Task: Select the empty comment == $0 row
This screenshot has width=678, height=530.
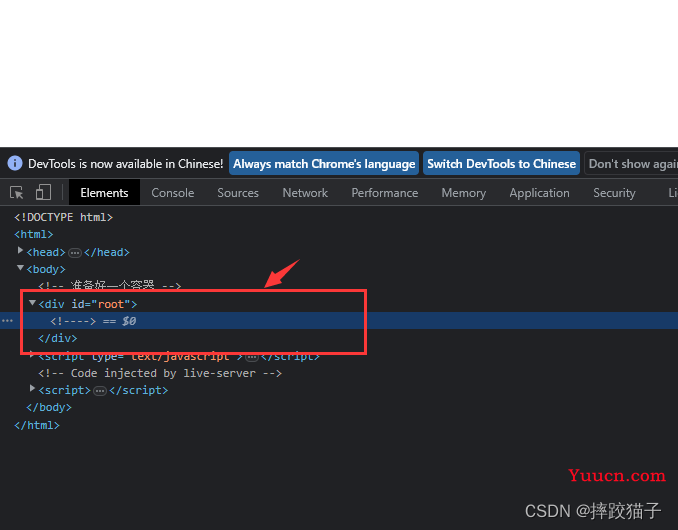Action: tap(339, 321)
